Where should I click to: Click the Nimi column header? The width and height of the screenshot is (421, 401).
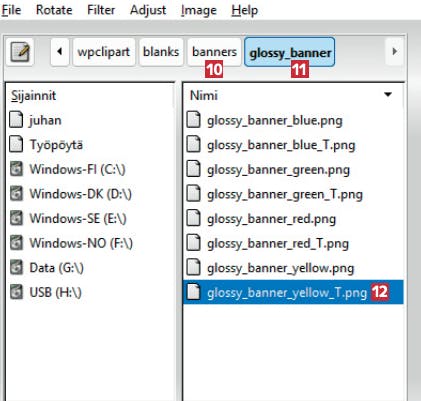(x=293, y=95)
